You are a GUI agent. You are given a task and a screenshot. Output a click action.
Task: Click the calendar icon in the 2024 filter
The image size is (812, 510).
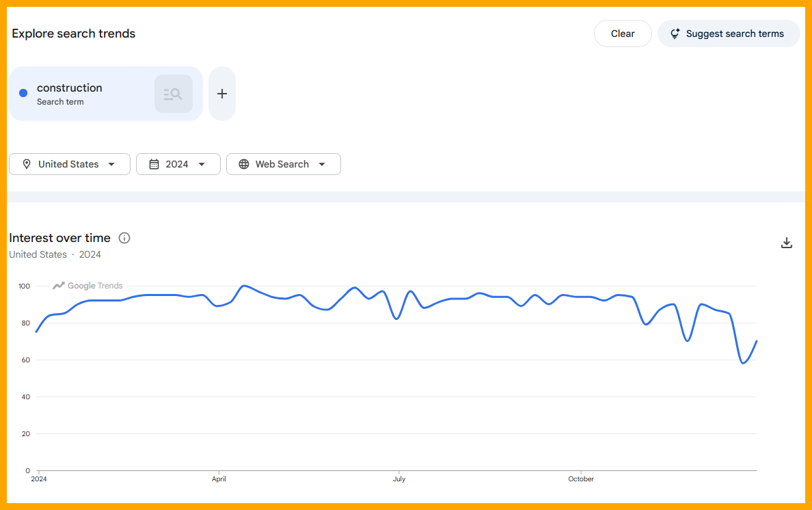(152, 164)
